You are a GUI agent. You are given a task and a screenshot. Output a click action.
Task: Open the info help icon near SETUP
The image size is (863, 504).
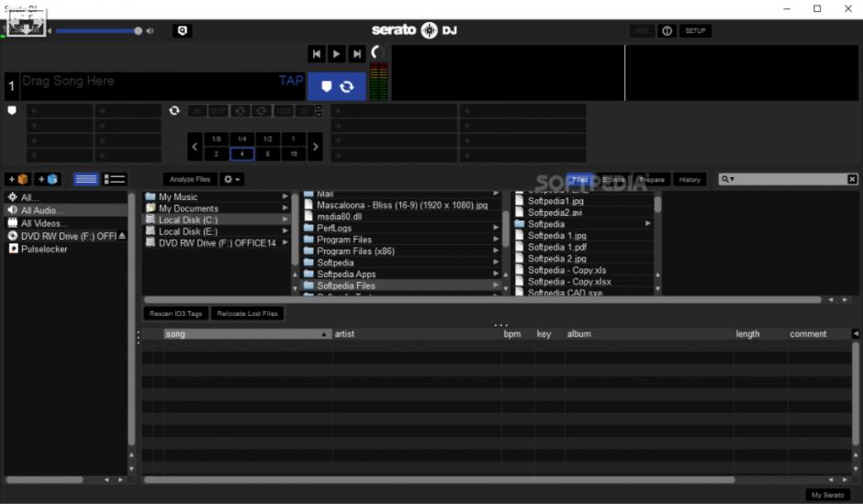[667, 31]
